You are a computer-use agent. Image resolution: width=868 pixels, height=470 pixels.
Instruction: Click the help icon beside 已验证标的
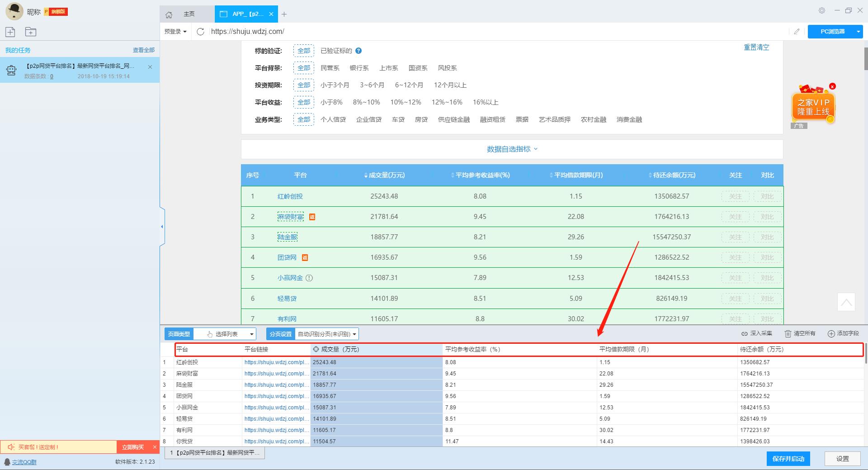click(359, 51)
